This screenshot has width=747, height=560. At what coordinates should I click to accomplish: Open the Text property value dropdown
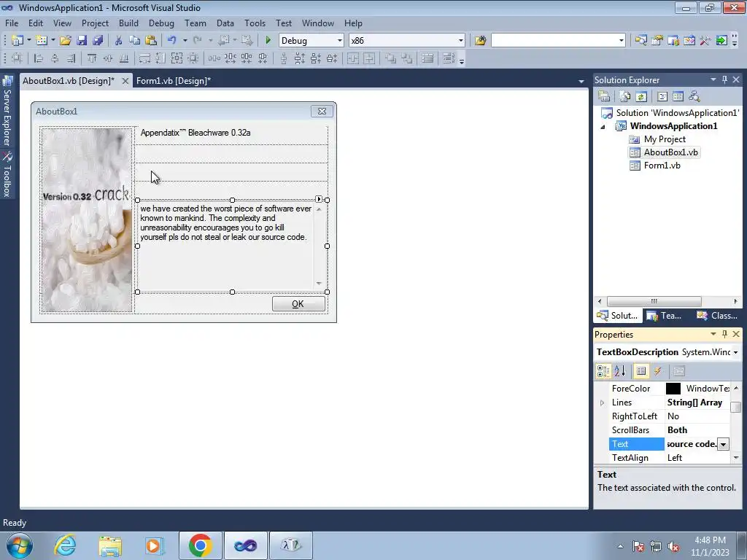pyautogui.click(x=723, y=444)
